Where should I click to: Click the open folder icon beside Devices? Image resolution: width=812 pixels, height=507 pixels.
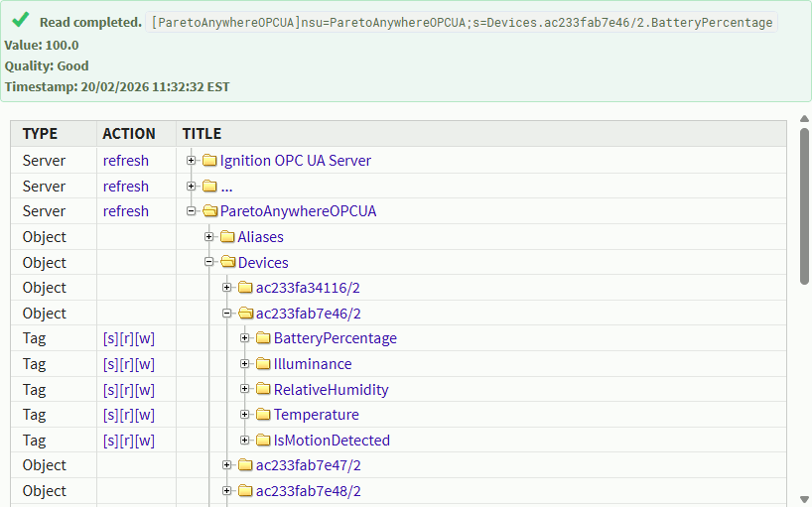coord(227,263)
